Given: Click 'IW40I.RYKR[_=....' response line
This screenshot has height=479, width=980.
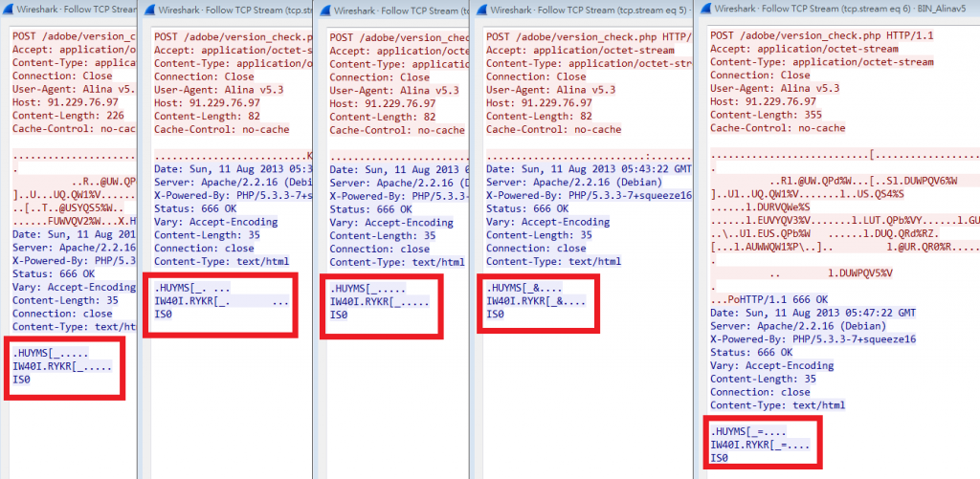Looking at the screenshot, I should click(x=760, y=446).
